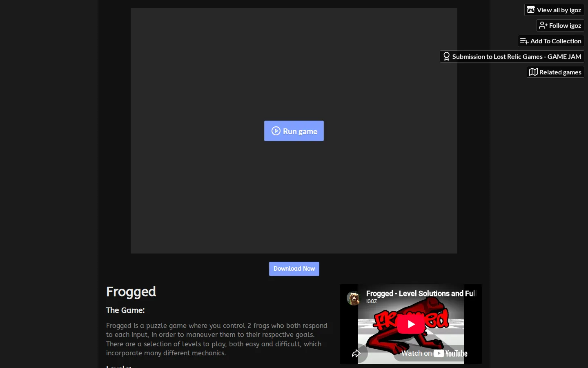Click Add To Collection
This screenshot has height=368, width=588.
click(x=551, y=41)
